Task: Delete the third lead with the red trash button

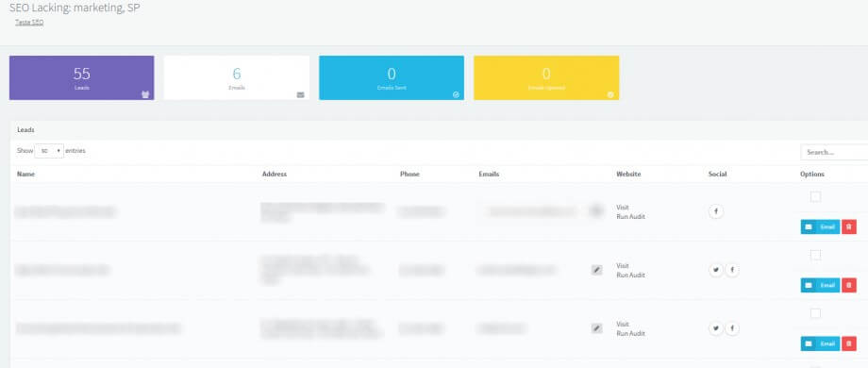Action: click(x=848, y=343)
